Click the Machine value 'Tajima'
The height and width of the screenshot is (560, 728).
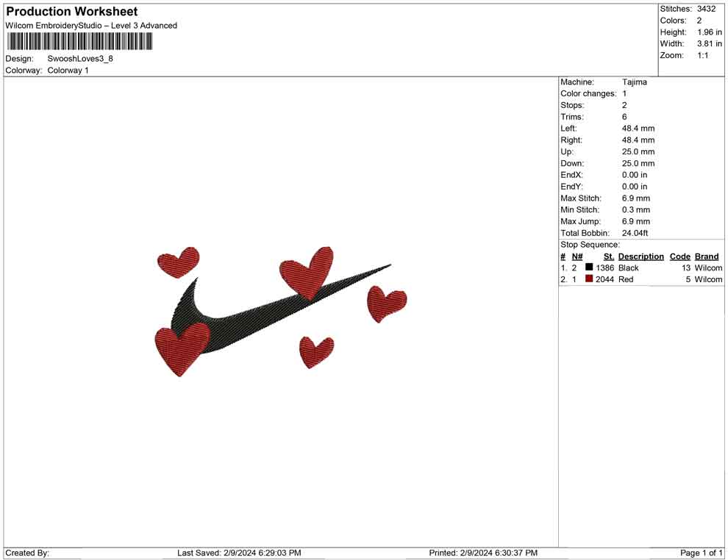634,82
